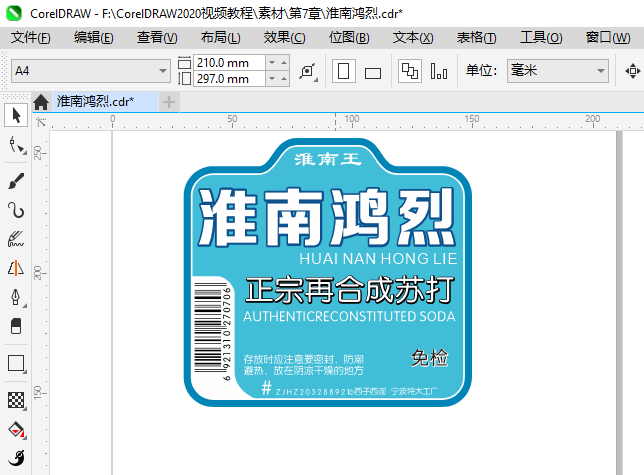Image resolution: width=644 pixels, height=475 pixels.
Task: Open page height dropdown arrow
Action: click(x=272, y=78)
